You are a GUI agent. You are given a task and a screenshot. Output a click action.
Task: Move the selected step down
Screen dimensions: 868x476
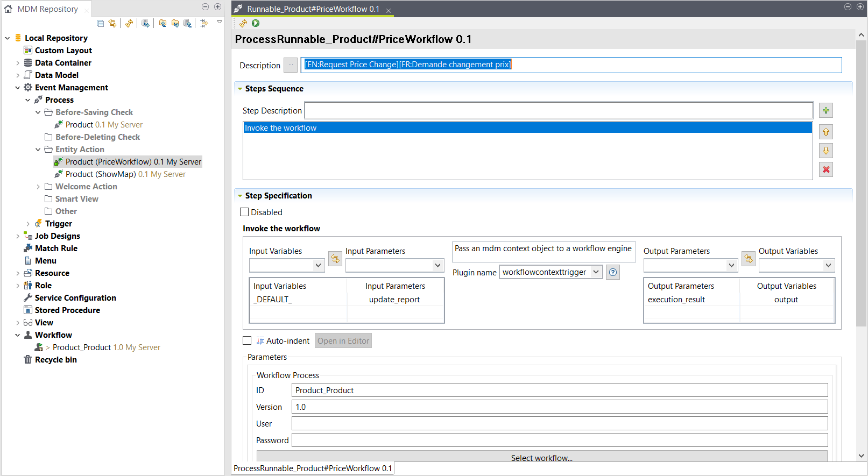(825, 151)
